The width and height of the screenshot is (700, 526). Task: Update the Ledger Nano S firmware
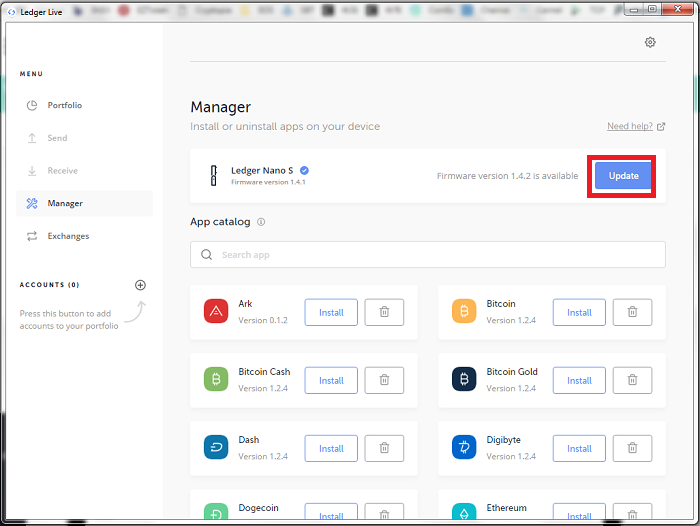623,176
